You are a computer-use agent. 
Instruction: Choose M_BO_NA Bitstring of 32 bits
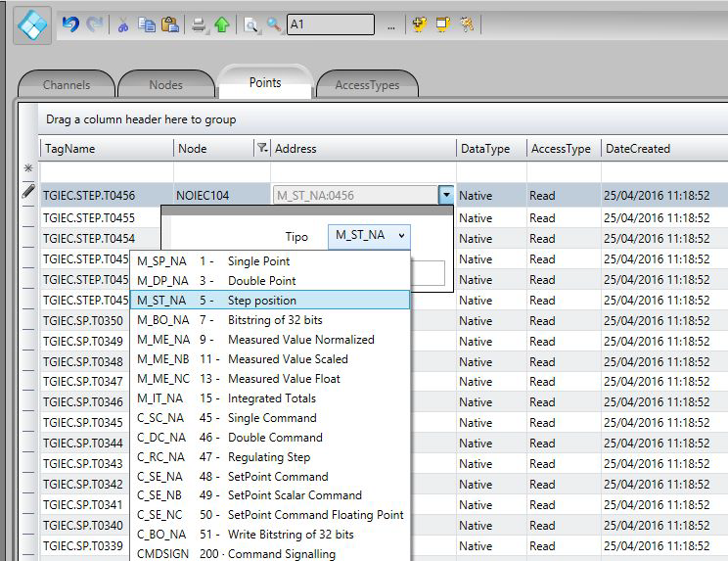tap(270, 320)
